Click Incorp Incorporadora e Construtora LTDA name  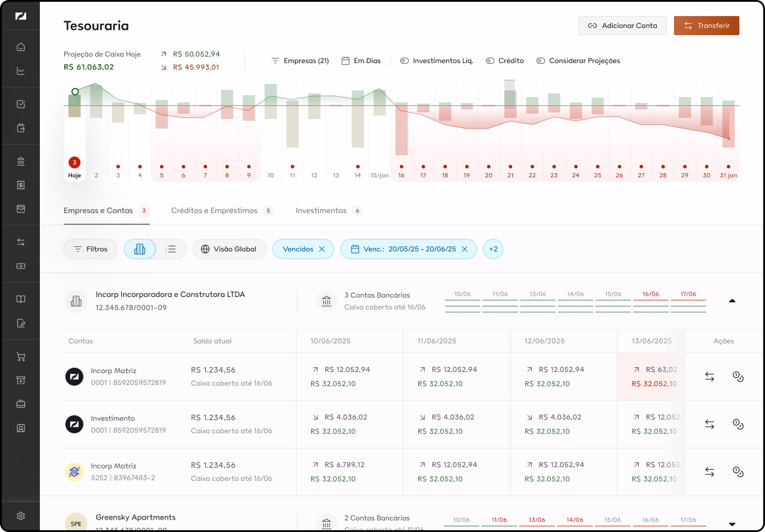170,295
